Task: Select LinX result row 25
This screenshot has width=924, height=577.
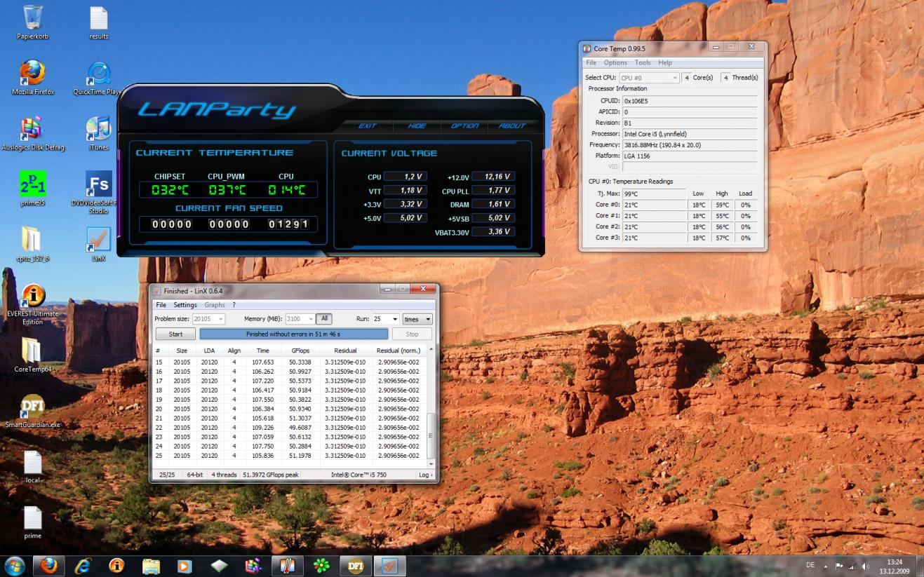Action: (290, 456)
